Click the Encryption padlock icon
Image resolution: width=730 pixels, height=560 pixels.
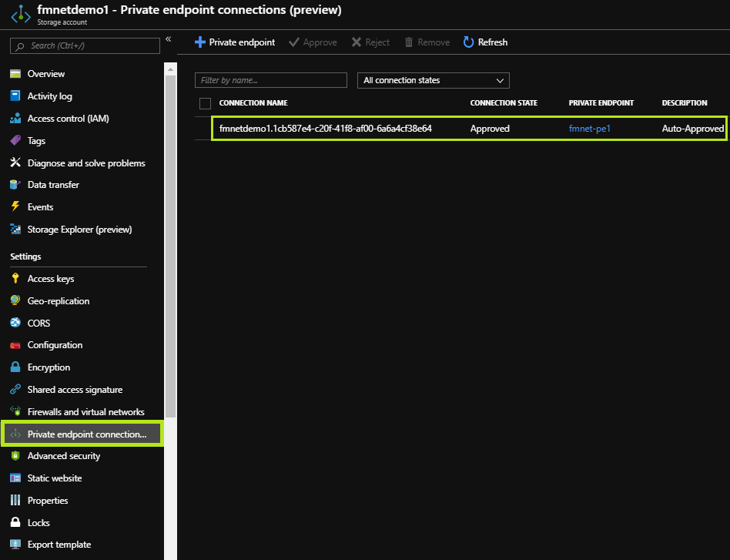15,367
